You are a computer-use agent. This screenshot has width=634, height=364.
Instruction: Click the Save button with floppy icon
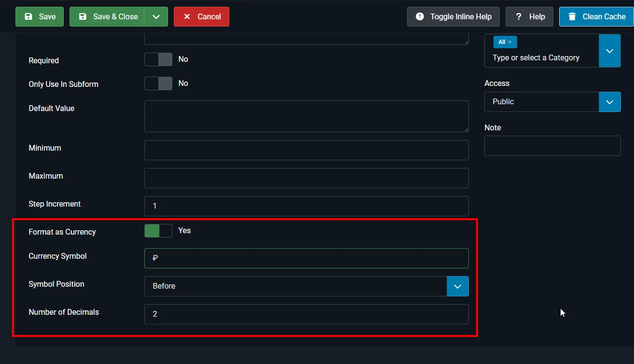[40, 16]
